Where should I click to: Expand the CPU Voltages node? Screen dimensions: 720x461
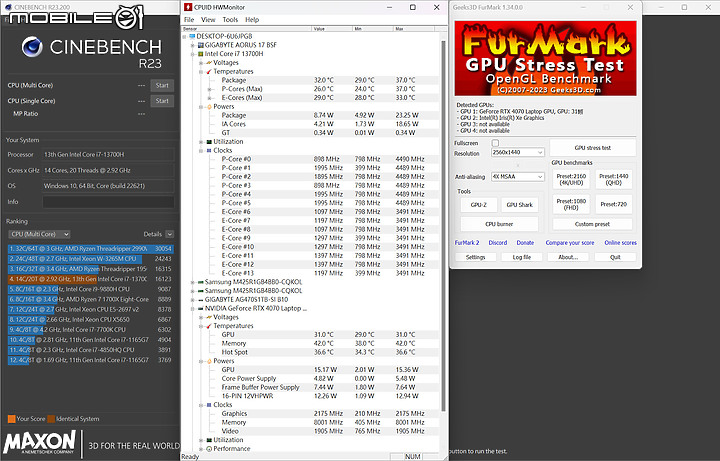click(x=201, y=62)
